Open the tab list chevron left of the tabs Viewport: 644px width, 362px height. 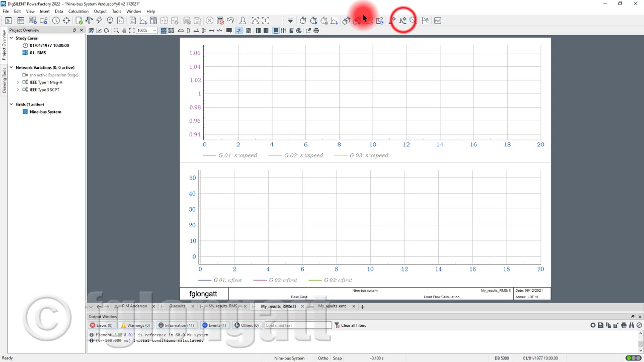(91, 306)
